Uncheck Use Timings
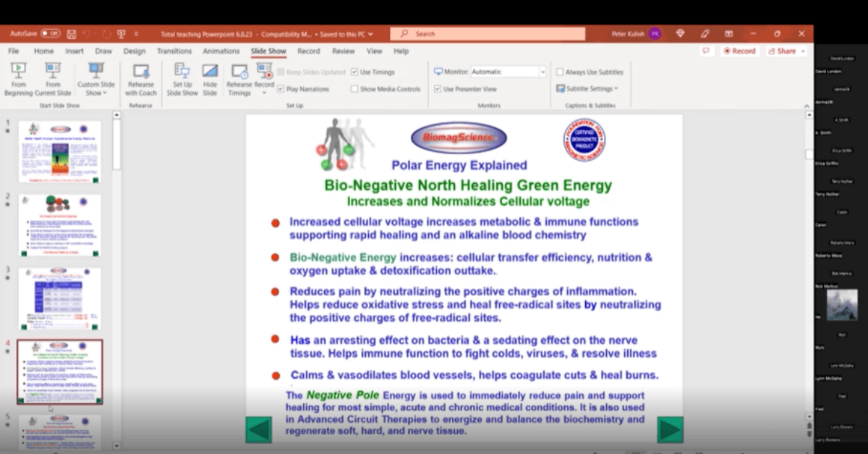Viewport: 868px width, 454px height. [354, 72]
